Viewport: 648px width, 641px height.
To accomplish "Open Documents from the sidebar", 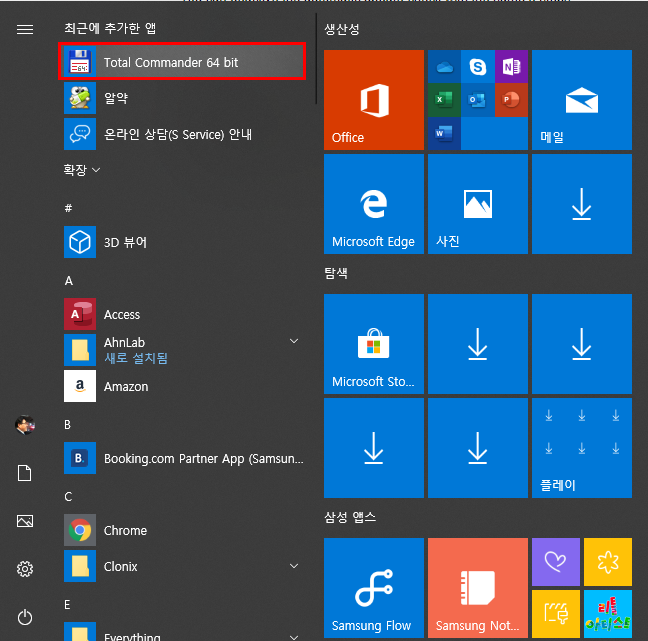I will 25,473.
